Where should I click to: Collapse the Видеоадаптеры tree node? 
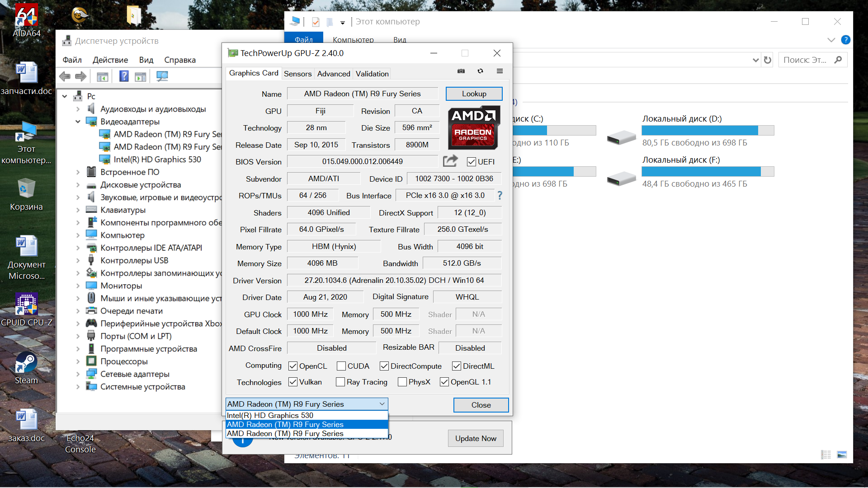(78, 122)
